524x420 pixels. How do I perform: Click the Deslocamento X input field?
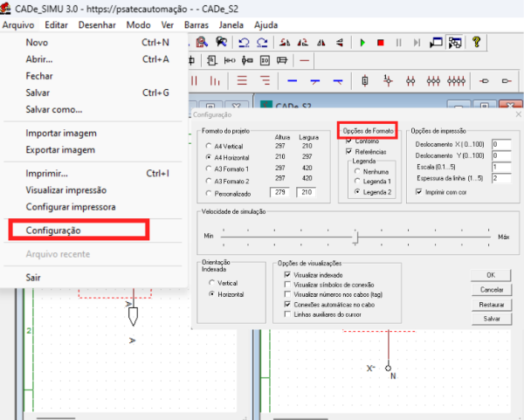[x=501, y=144]
